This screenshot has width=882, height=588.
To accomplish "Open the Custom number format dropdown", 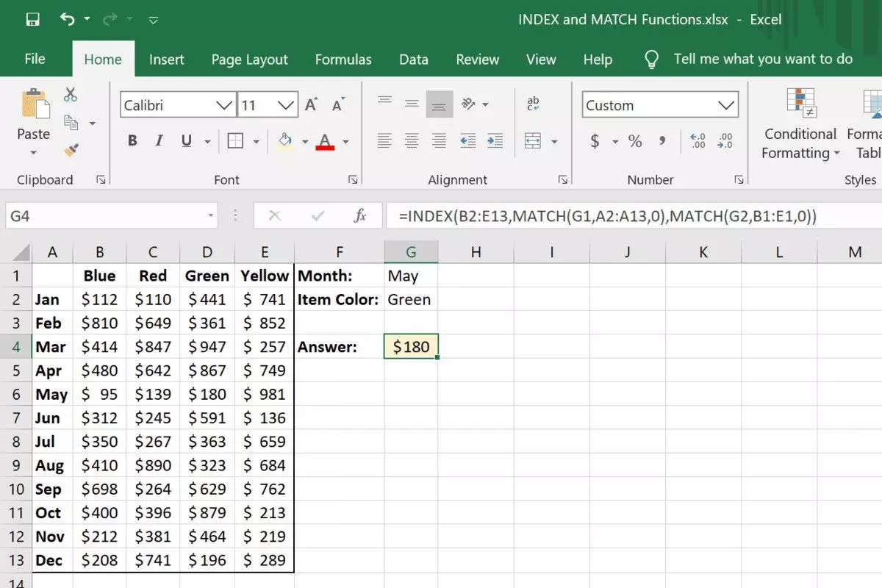I will click(x=726, y=106).
